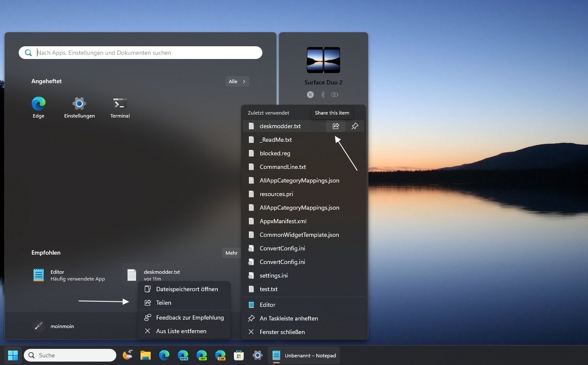588x365 pixels.
Task: Click the deskmodder.txt file icon in Empfohlen
Action: click(x=132, y=275)
